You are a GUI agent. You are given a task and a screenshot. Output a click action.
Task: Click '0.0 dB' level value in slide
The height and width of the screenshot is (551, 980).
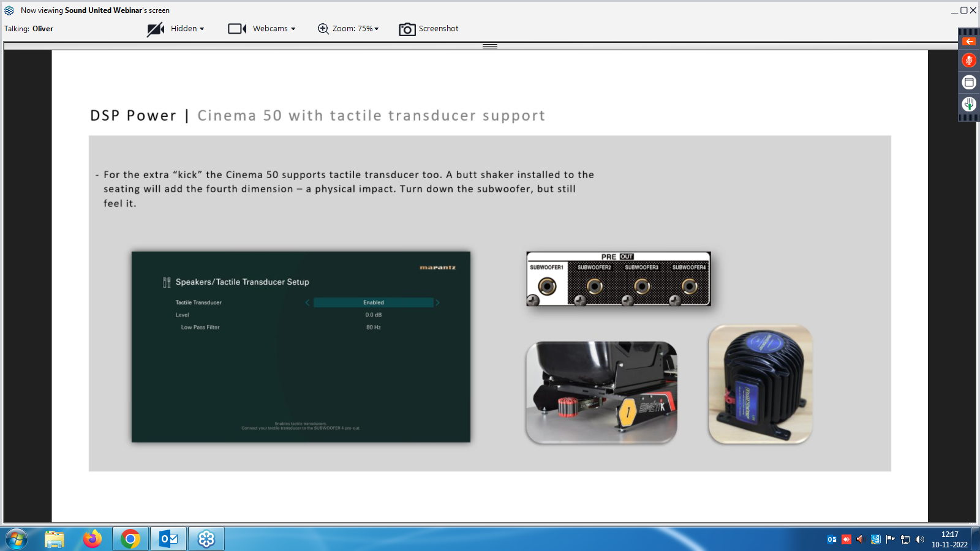(x=374, y=315)
